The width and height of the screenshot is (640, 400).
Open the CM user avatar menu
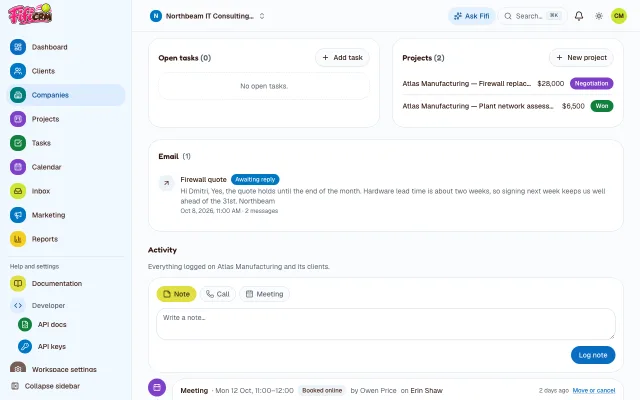619,16
